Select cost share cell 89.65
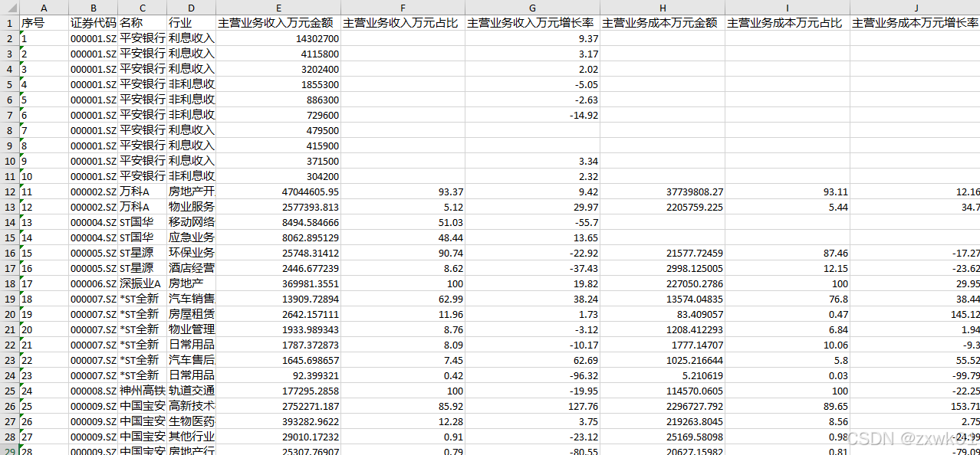 (x=788, y=406)
